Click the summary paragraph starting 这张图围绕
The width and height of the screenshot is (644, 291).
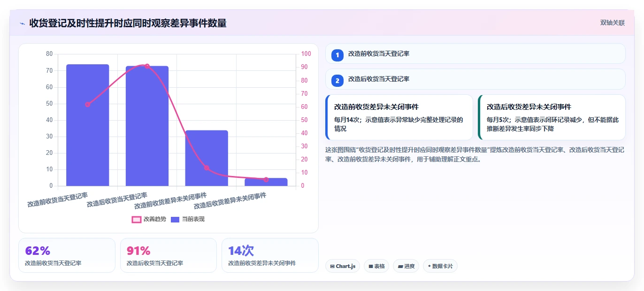pos(475,154)
